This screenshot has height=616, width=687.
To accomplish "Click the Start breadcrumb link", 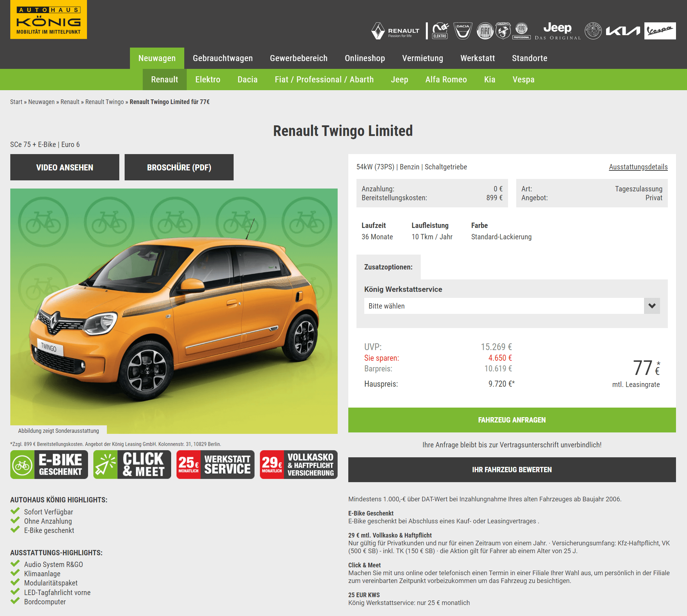I will tap(16, 102).
